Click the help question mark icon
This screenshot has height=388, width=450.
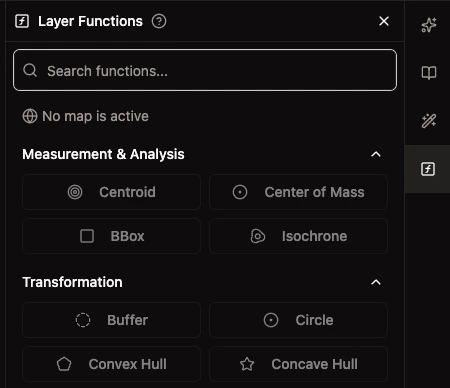159,21
